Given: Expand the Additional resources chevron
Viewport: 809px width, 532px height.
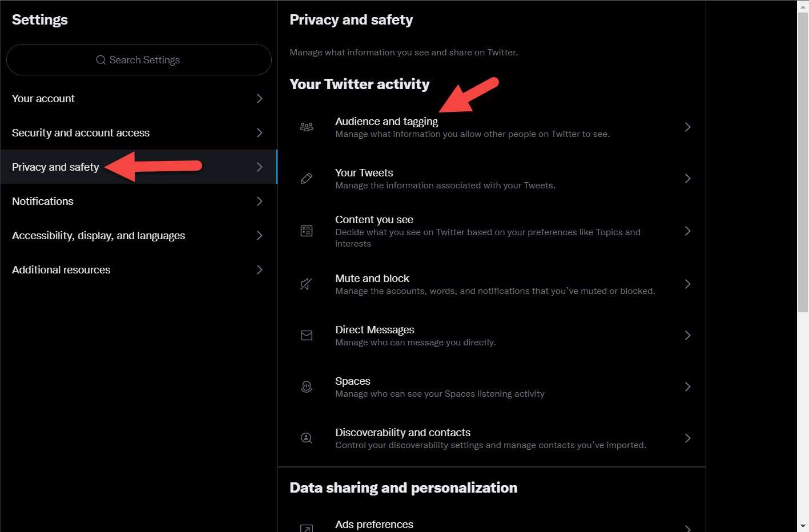Looking at the screenshot, I should click(x=259, y=270).
